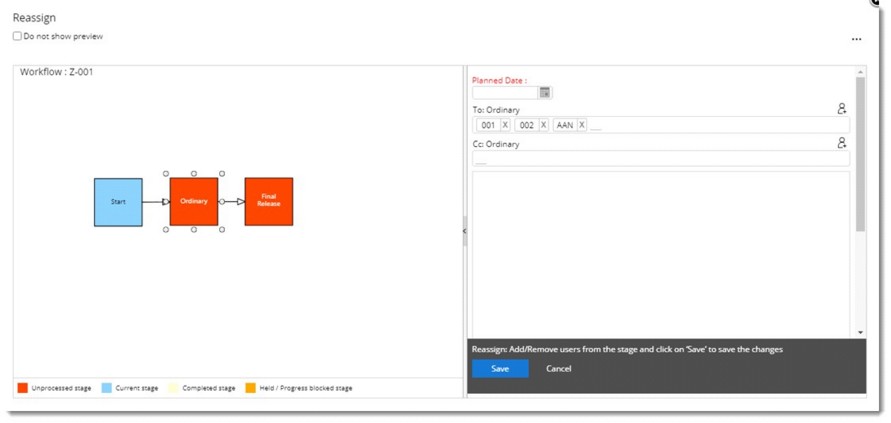Image resolution: width=891 pixels, height=423 pixels.
Task: Click the Cc: Ordinary recipient field
Action: (x=660, y=159)
